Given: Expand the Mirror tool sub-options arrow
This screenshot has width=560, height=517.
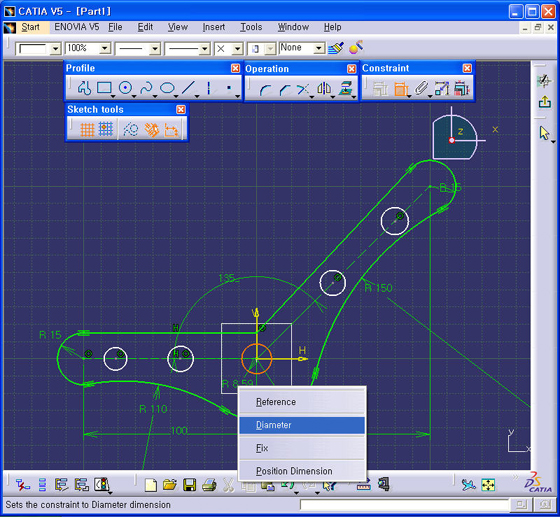Looking at the screenshot, I should (332, 97).
